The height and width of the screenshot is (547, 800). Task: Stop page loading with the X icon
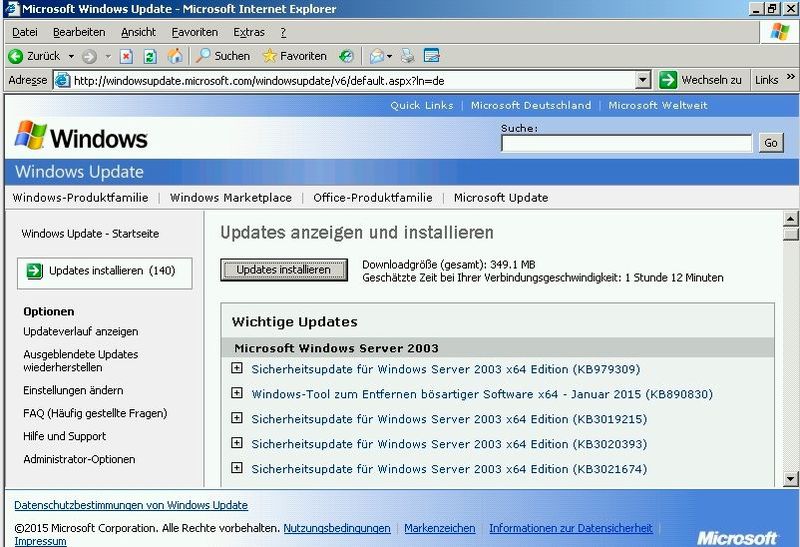[x=126, y=56]
